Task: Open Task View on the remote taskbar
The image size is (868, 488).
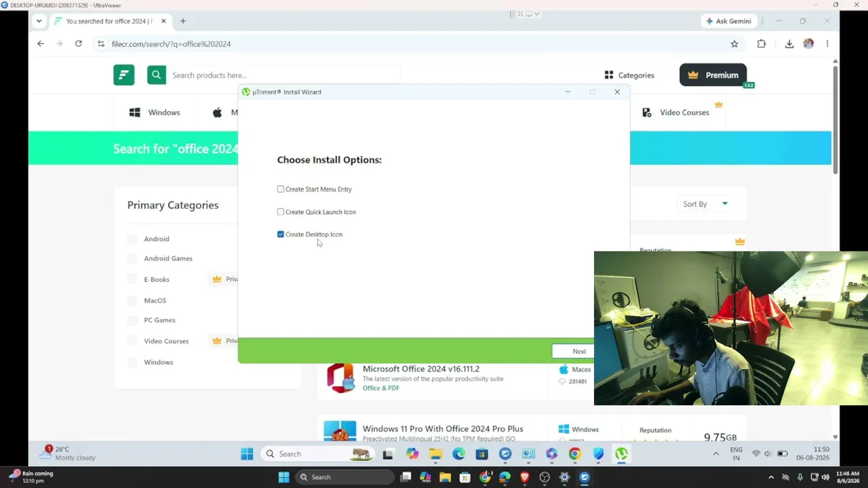Action: 388,454
